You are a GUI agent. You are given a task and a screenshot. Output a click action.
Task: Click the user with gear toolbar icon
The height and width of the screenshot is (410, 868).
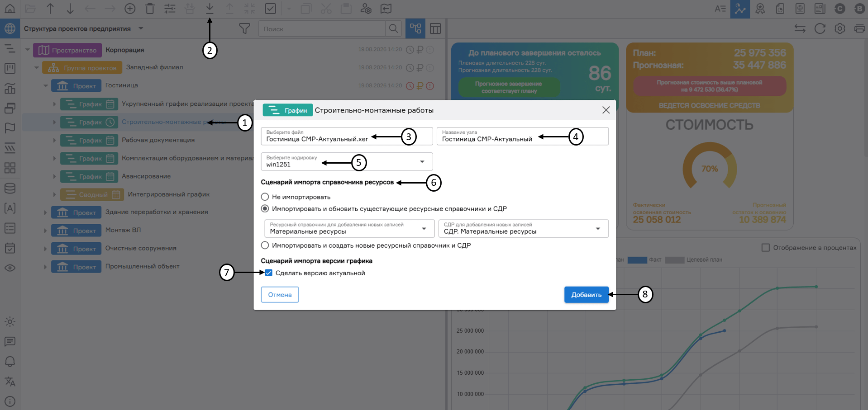(x=366, y=9)
